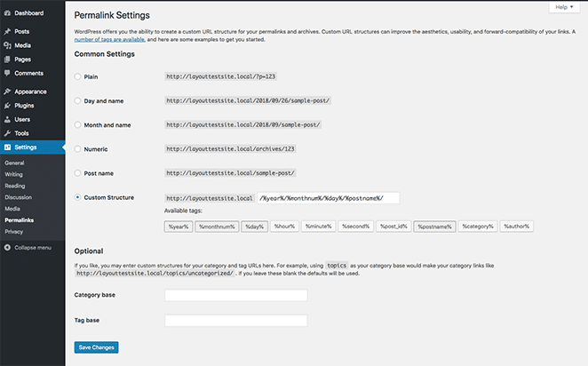Select the Plain permalink radio button

tap(78, 77)
